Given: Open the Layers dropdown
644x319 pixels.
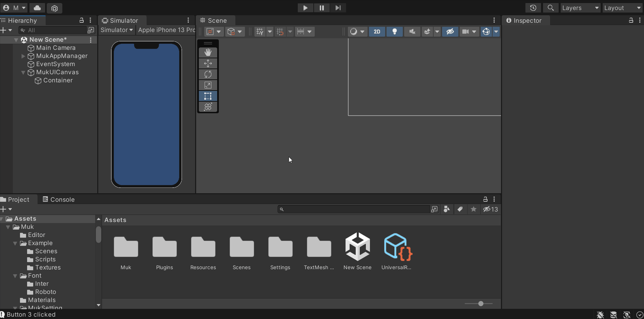Looking at the screenshot, I should tap(580, 8).
